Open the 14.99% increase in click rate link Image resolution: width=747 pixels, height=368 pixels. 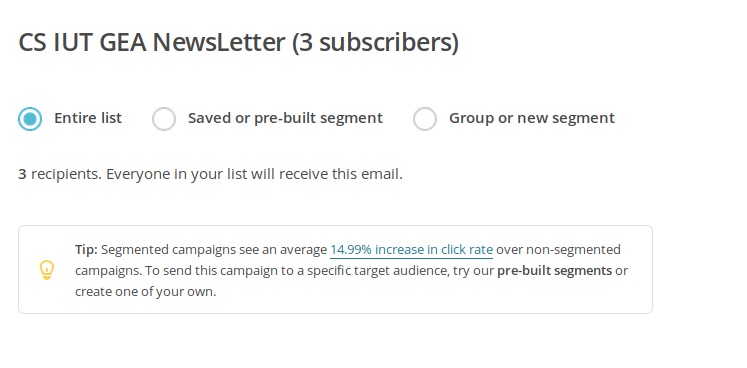tap(412, 250)
